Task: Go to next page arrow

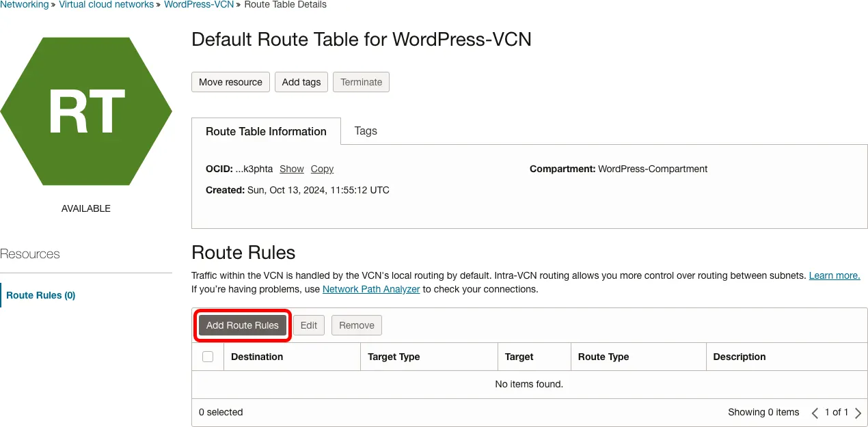Action: 858,413
